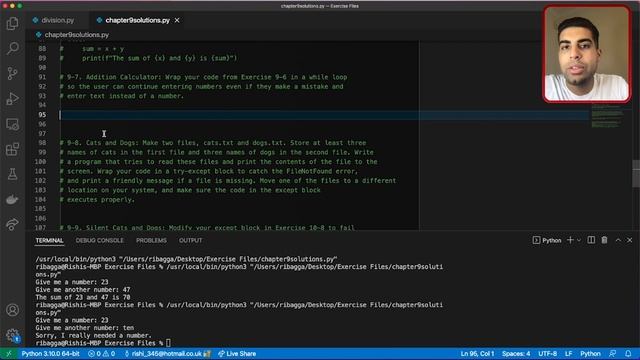Switch to the OUTPUT tab
Image resolution: width=640 pixels, height=360 pixels.
(191, 240)
